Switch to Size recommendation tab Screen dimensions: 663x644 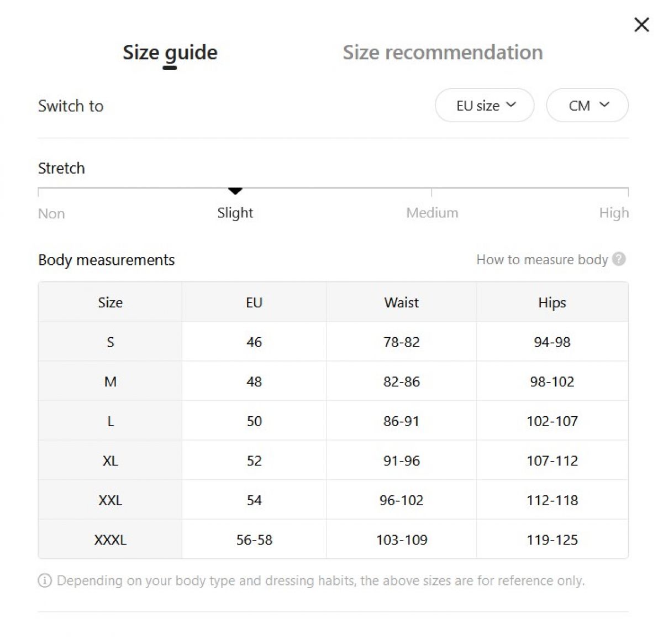[443, 53]
